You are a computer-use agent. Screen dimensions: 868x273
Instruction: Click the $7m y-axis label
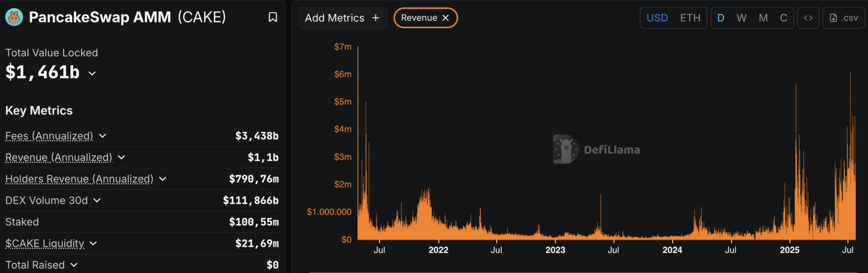click(x=343, y=47)
